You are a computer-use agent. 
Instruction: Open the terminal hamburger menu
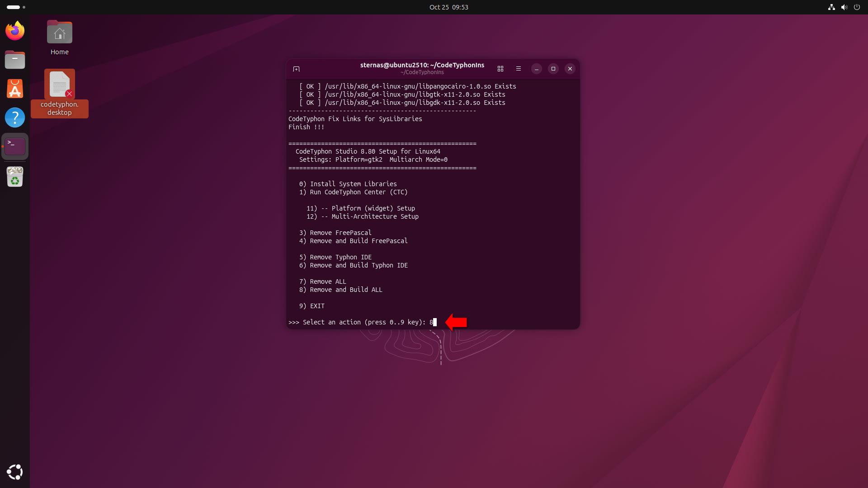point(518,69)
